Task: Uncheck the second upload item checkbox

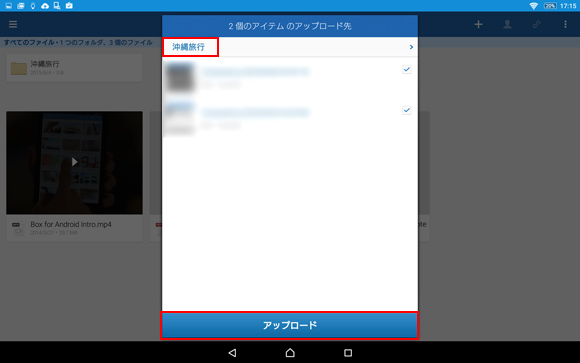Action: 407,110
